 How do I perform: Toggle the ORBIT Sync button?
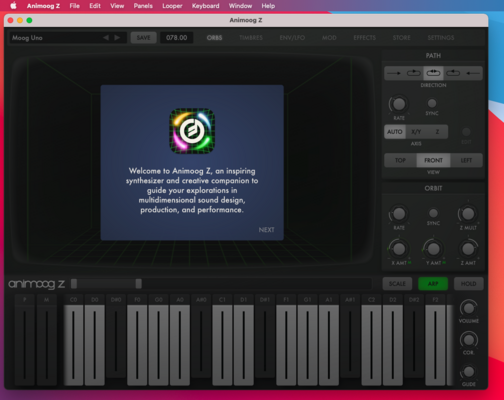point(433,213)
